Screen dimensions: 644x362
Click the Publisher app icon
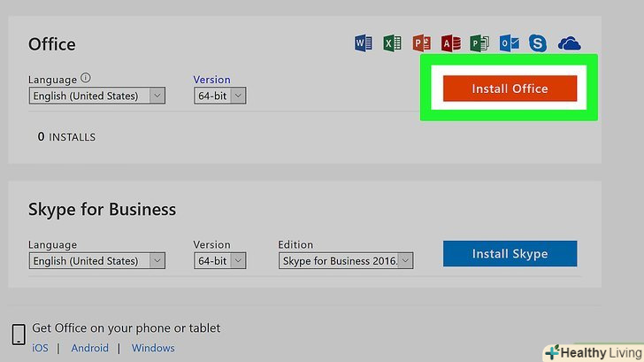point(479,43)
